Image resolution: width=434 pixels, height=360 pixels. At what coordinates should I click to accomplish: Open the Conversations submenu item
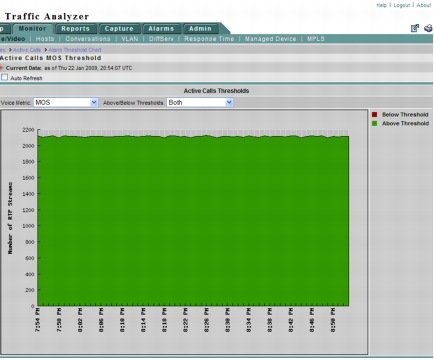coord(88,39)
